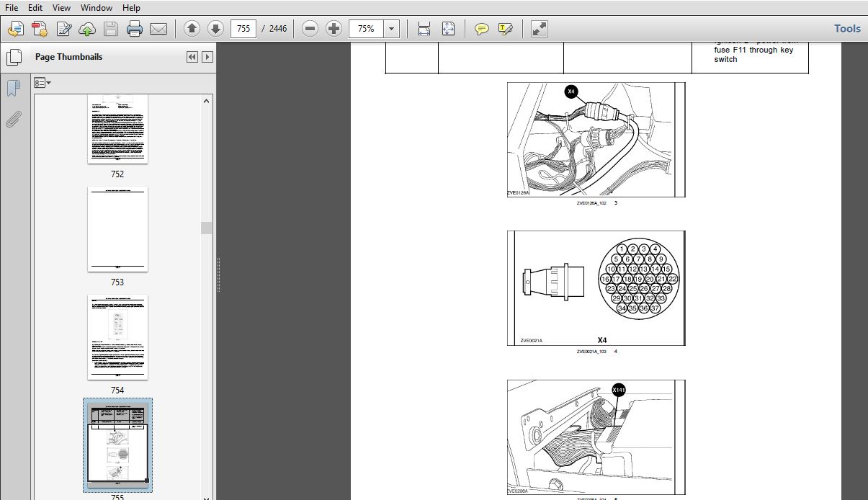Viewport: 868px width, 500px height.
Task: Go to the next page with the down arrow
Action: [215, 29]
